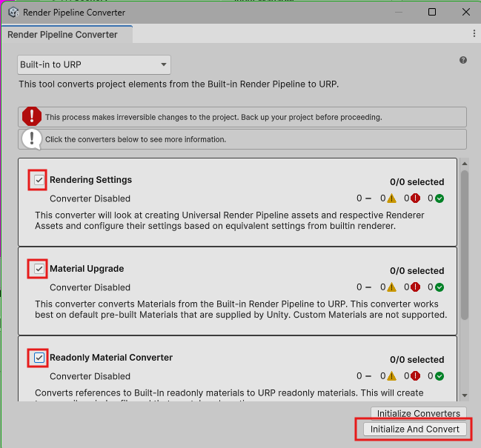Click Rendering Settings '0/0 selected' text

pyautogui.click(x=417, y=182)
